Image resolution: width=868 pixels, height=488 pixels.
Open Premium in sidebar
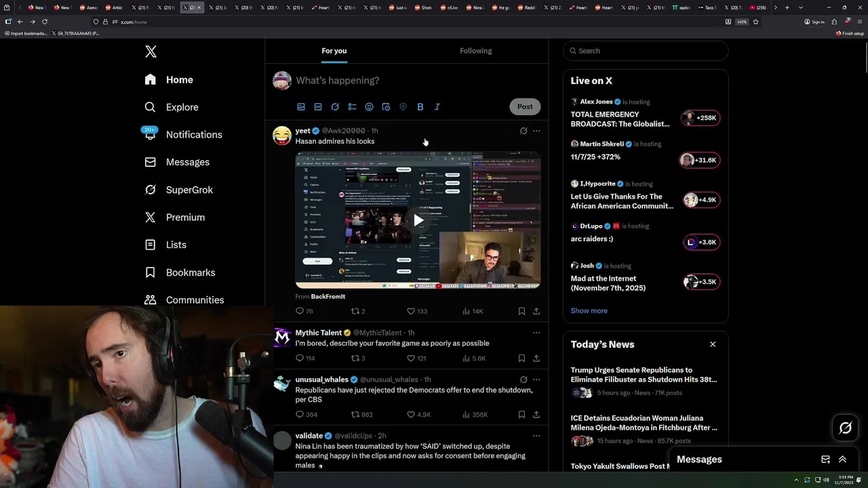tap(174, 217)
